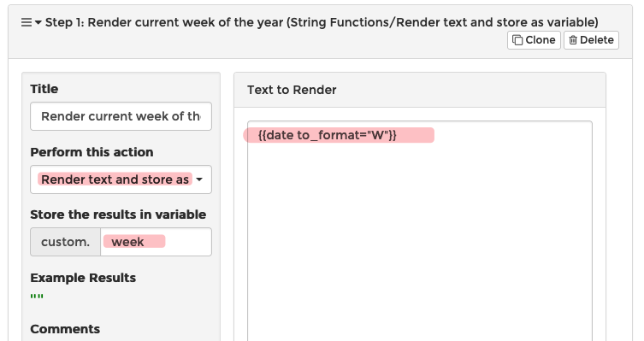Viewport: 644px width, 341px height.
Task: Open the Perform this action dropdown
Action: tap(121, 179)
